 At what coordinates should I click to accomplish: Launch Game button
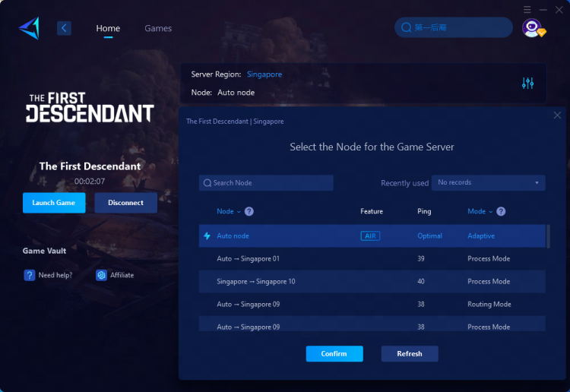click(x=54, y=203)
